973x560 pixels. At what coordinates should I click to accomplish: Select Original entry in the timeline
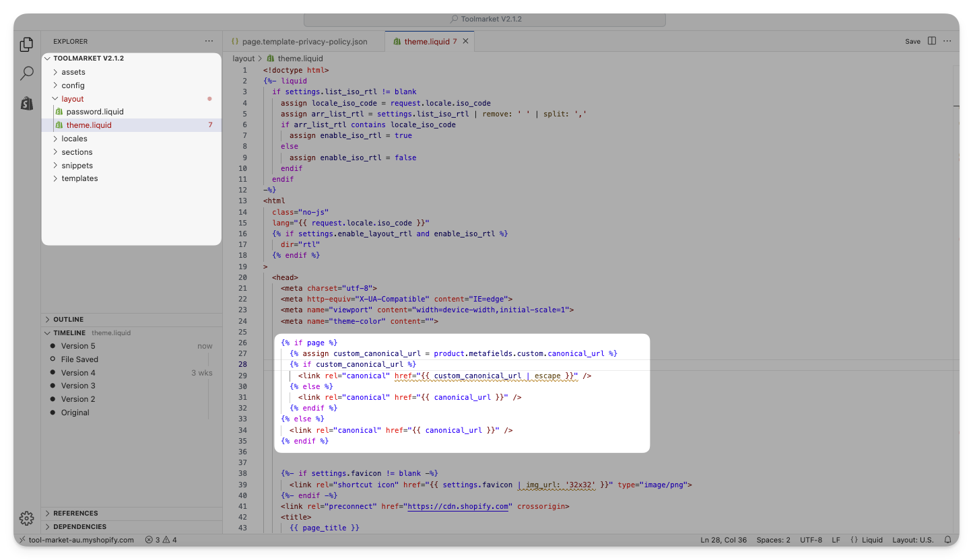coord(75,413)
